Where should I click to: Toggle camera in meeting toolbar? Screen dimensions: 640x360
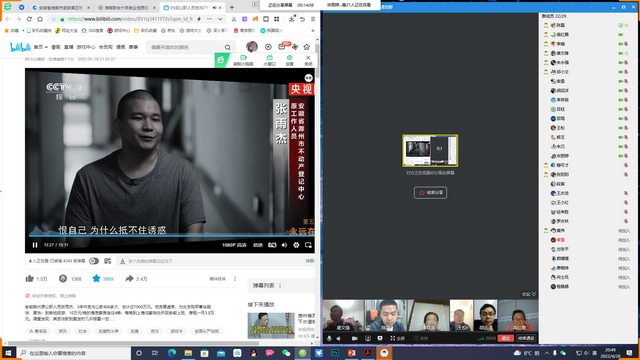tap(354, 338)
